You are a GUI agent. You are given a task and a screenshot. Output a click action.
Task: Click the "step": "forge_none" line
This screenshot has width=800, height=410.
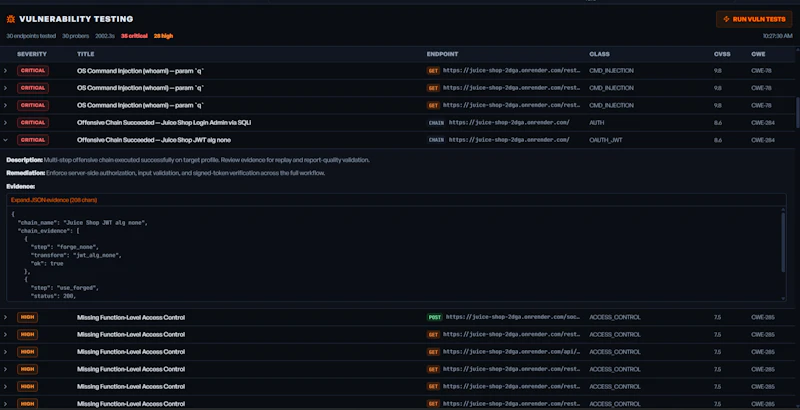point(64,247)
